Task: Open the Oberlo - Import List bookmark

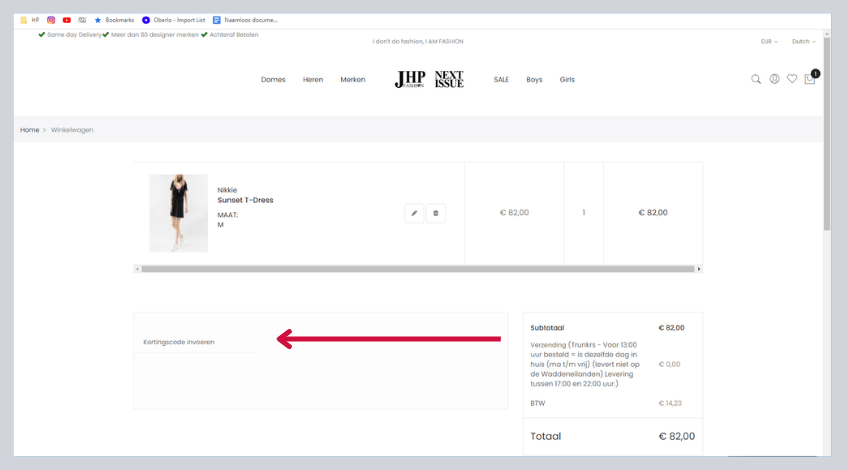Action: coord(173,20)
